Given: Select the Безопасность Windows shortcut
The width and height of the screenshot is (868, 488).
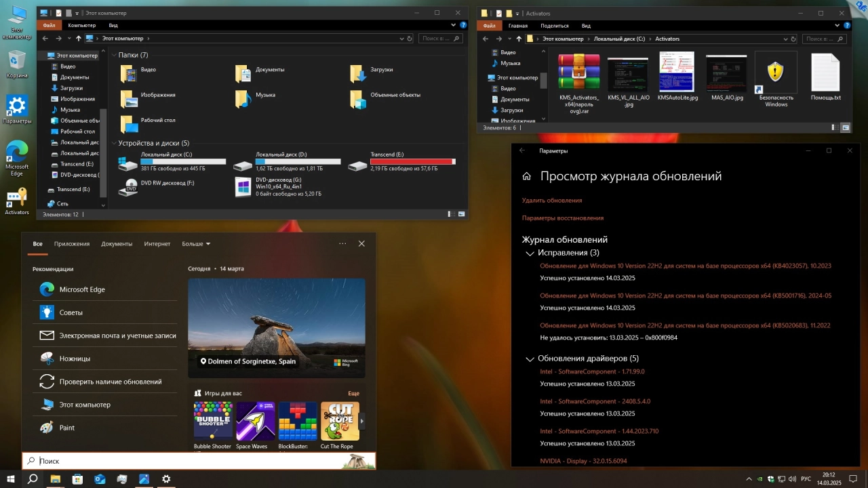Looking at the screenshot, I should pyautogui.click(x=776, y=79).
